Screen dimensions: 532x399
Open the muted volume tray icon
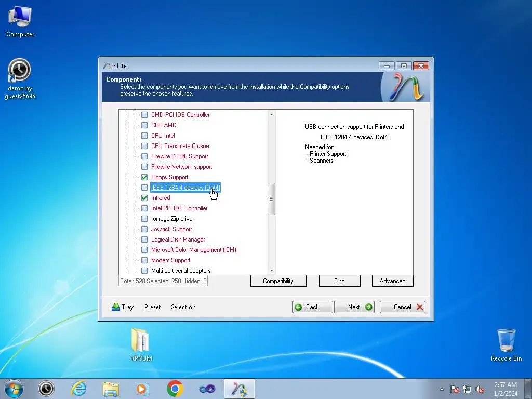[480, 389]
